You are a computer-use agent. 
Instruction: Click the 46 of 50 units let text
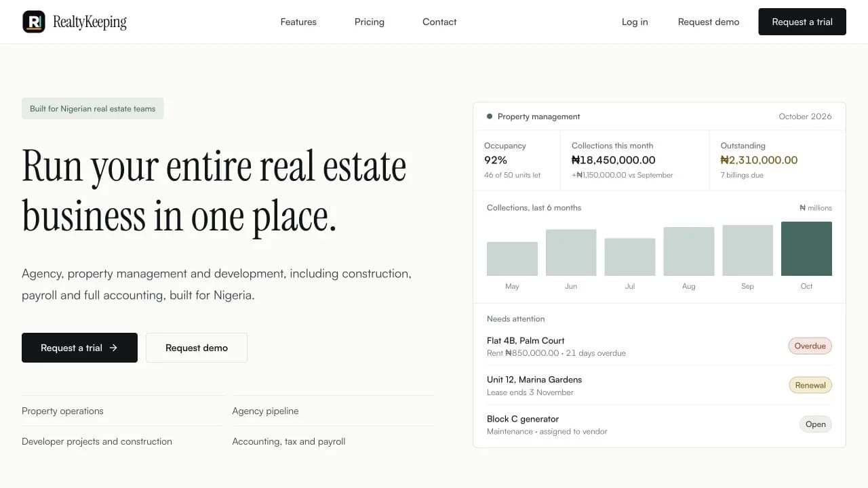513,176
